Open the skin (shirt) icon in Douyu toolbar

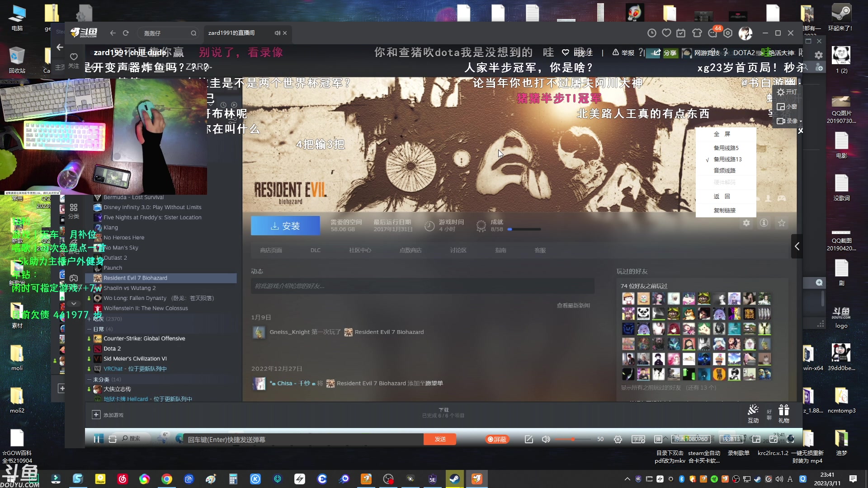tap(697, 33)
